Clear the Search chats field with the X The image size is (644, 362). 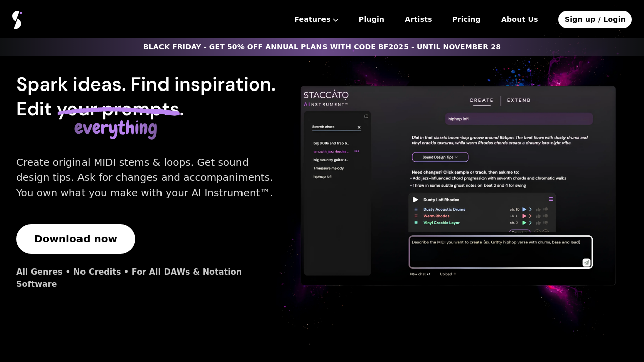[359, 127]
